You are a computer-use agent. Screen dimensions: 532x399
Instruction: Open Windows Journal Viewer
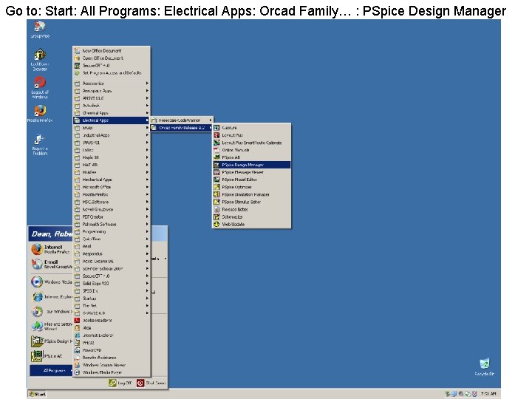[x=112, y=365]
